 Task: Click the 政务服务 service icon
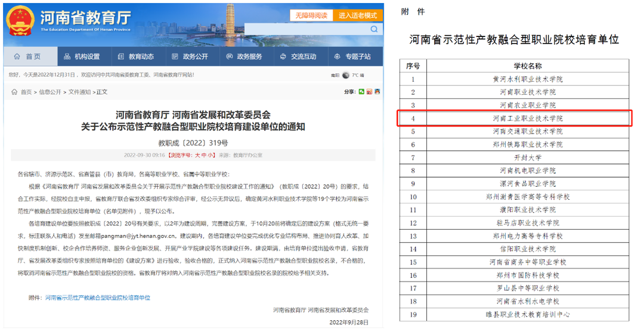tap(229, 56)
